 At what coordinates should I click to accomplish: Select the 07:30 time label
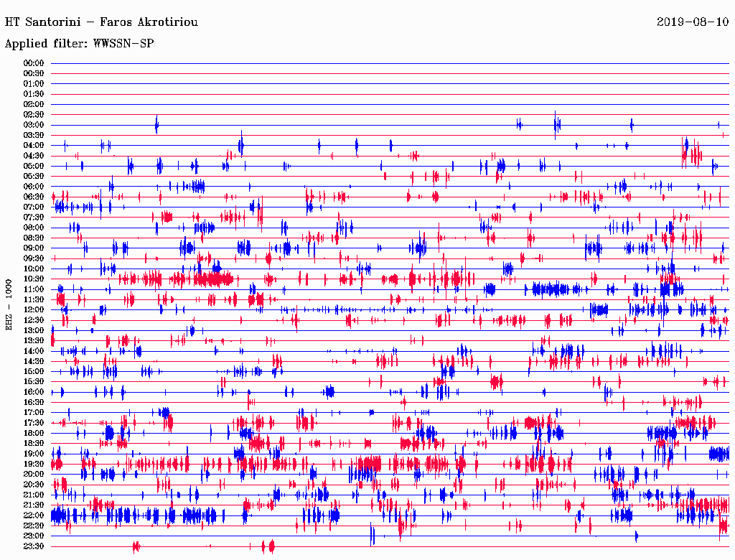[34, 218]
